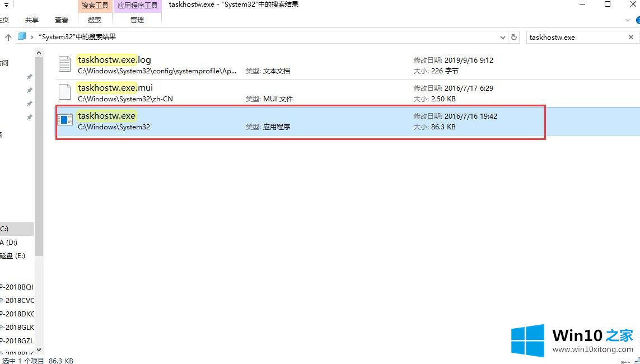The height and width of the screenshot is (364, 640).
Task: Click the nav pane scroll up arrow
Action: 39,52
